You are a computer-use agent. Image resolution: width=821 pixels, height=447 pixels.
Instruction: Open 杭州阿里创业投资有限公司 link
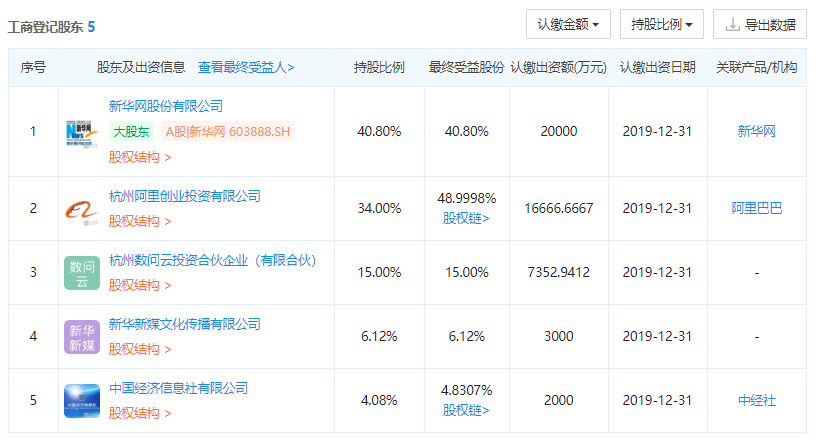point(184,196)
